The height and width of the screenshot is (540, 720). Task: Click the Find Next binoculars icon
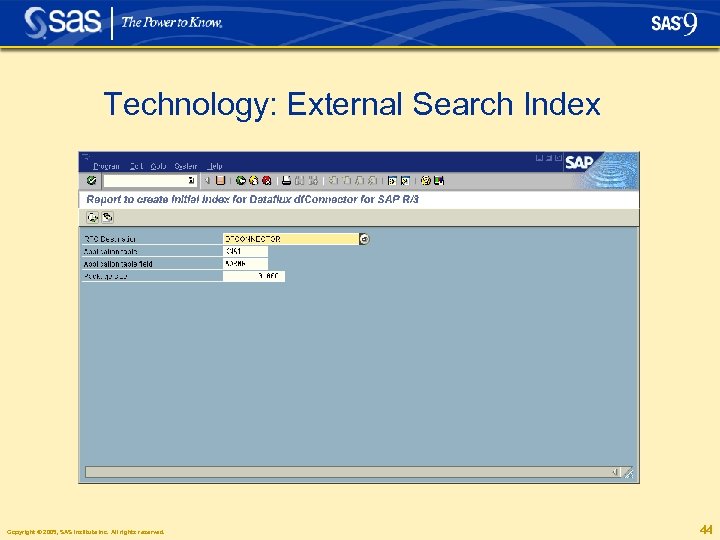click(313, 180)
